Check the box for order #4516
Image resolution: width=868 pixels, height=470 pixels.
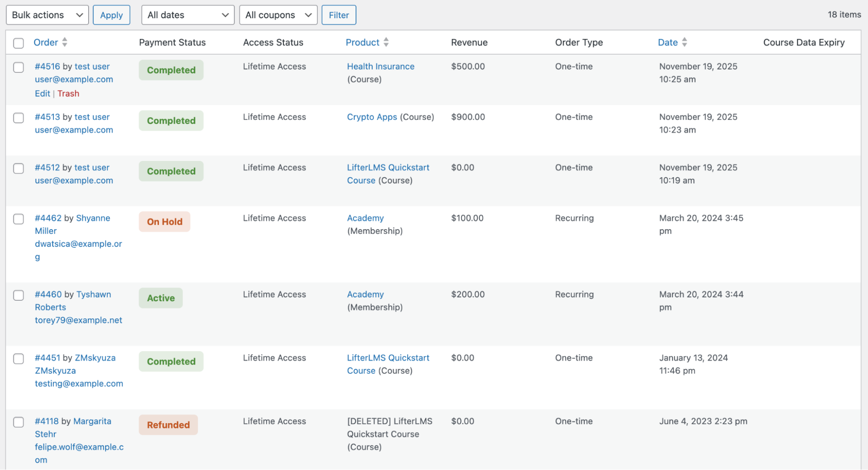coord(18,67)
